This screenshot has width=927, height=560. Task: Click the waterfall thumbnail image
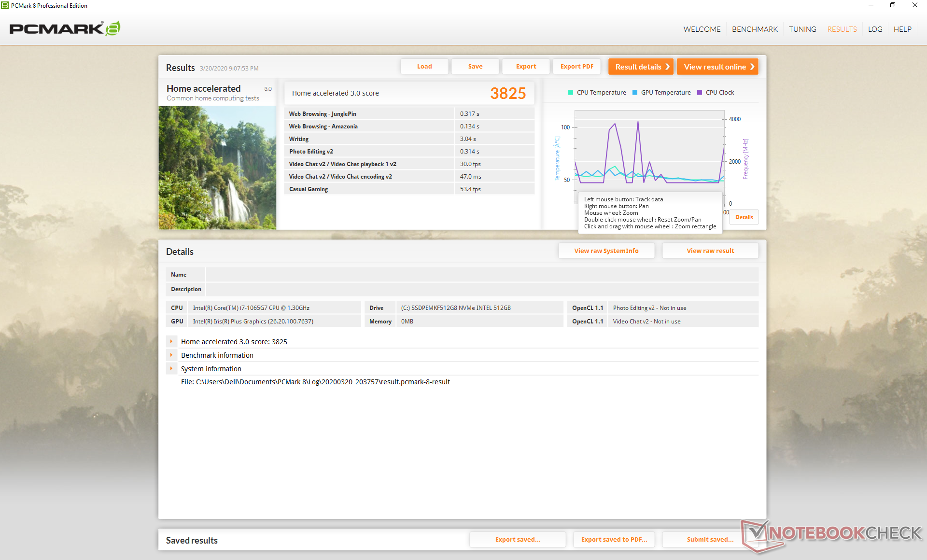(x=217, y=168)
